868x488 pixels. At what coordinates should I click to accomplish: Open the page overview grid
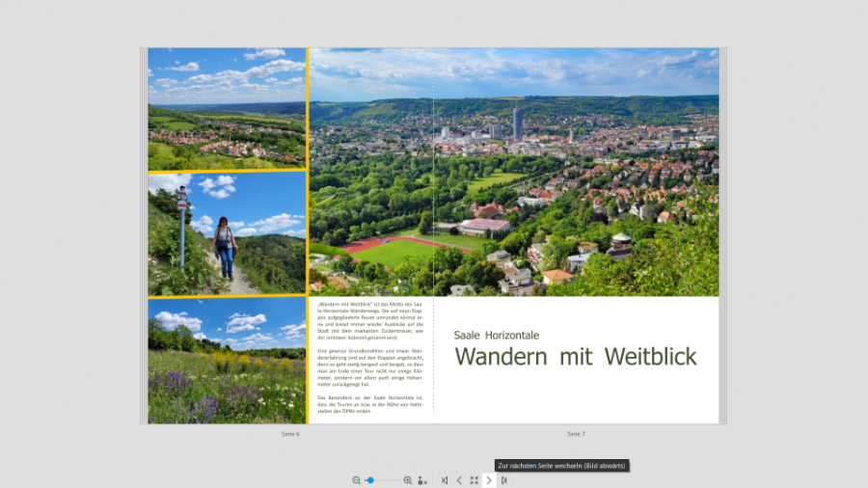pyautogui.click(x=474, y=480)
